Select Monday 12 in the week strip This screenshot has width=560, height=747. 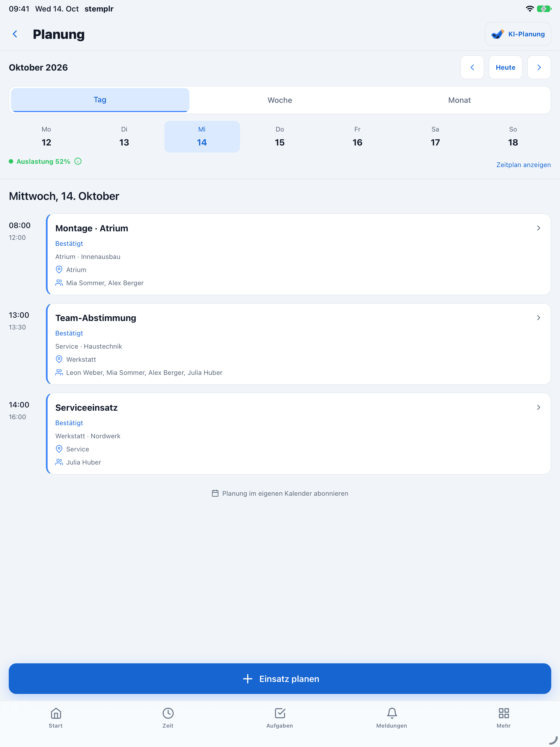46,137
